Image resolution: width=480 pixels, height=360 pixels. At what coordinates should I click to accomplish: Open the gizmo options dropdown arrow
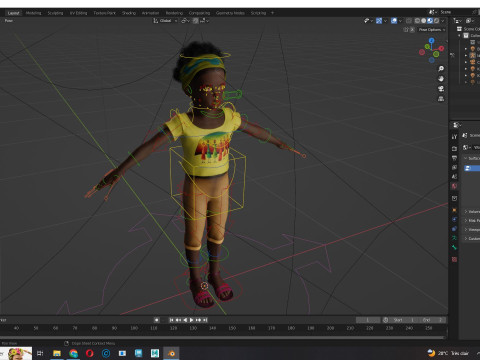click(x=385, y=21)
